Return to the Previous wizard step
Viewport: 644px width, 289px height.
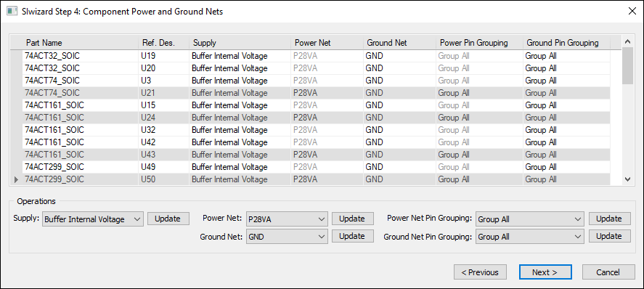coord(480,272)
